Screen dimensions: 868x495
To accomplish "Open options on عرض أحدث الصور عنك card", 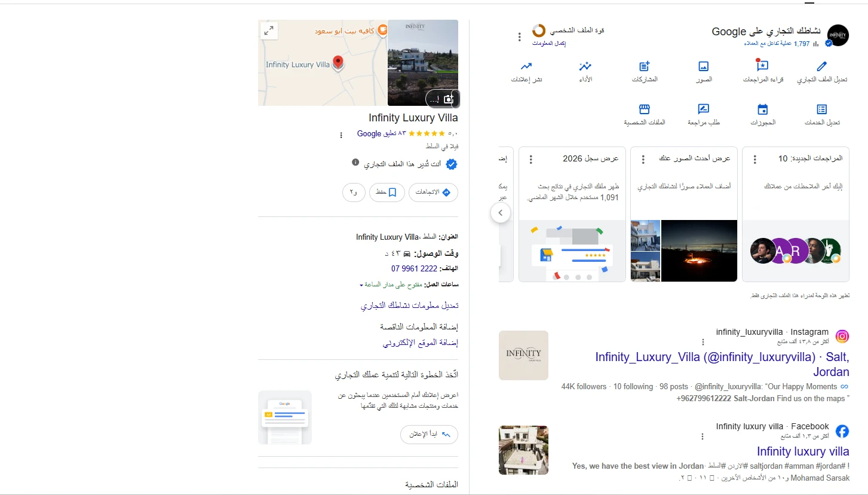I will pyautogui.click(x=643, y=160).
